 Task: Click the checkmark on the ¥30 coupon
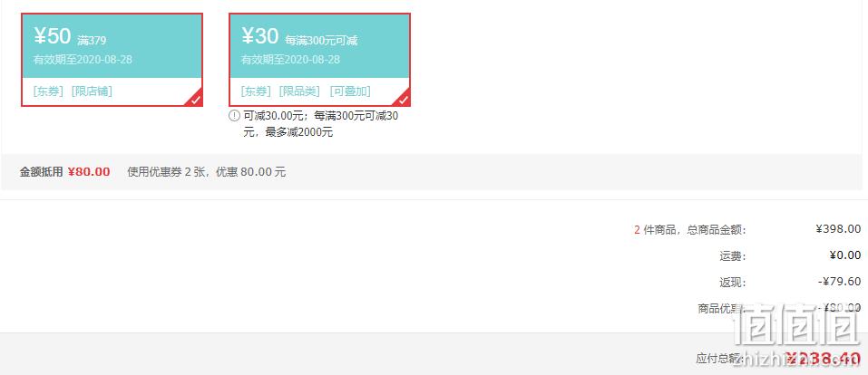tap(404, 100)
